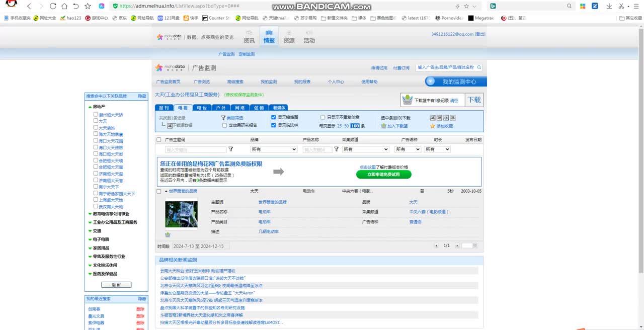
Task: Set 100 records per page
Action: [355, 126]
